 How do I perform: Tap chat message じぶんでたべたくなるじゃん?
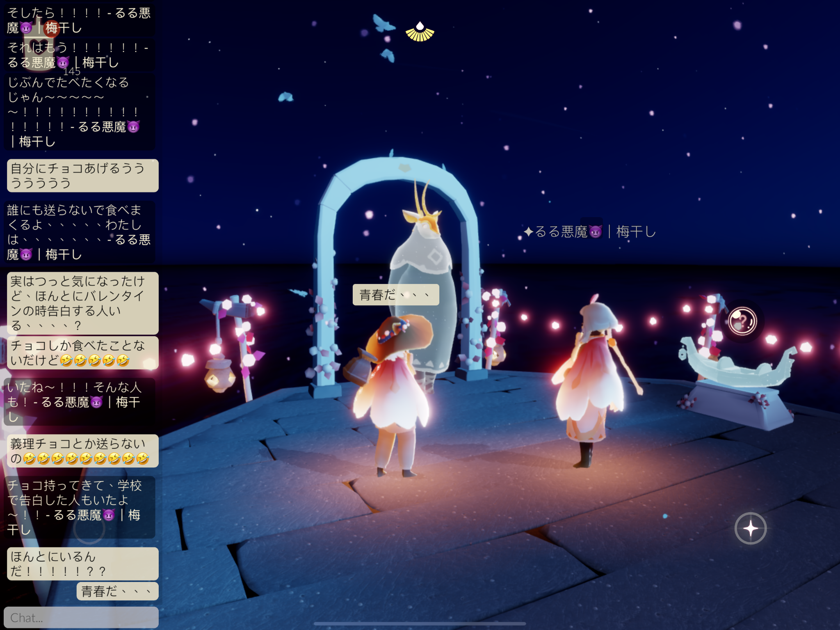80,112
